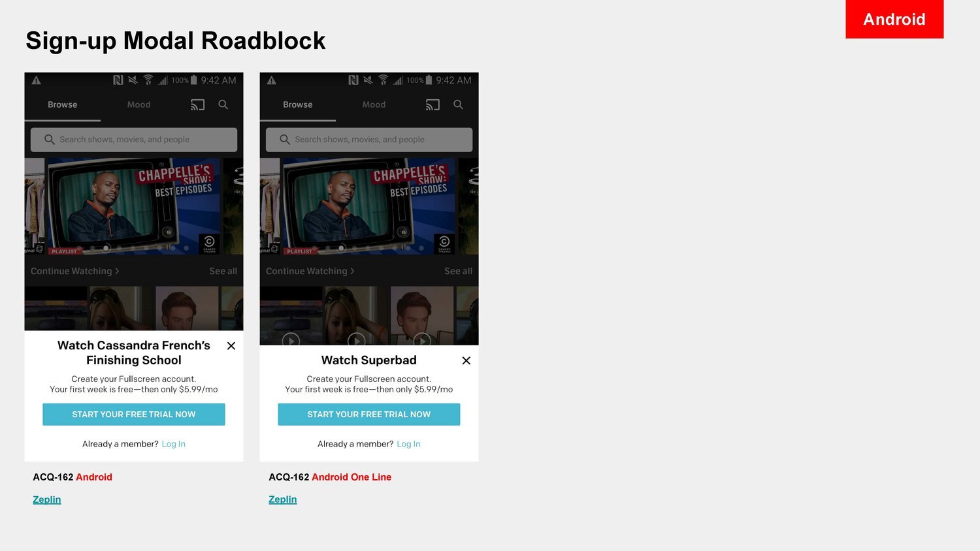Tap the Wi-Fi icon in left status bar

point(148,80)
